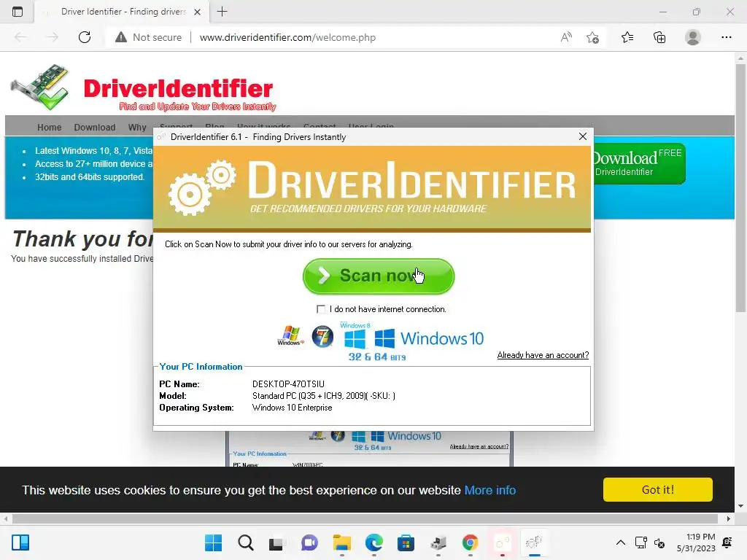Click the taskbar clock showing 1:19 PM

[x=696, y=542]
